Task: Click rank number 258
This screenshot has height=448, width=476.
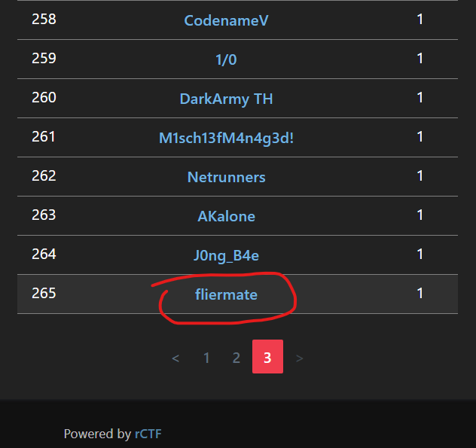Action: coord(44,19)
